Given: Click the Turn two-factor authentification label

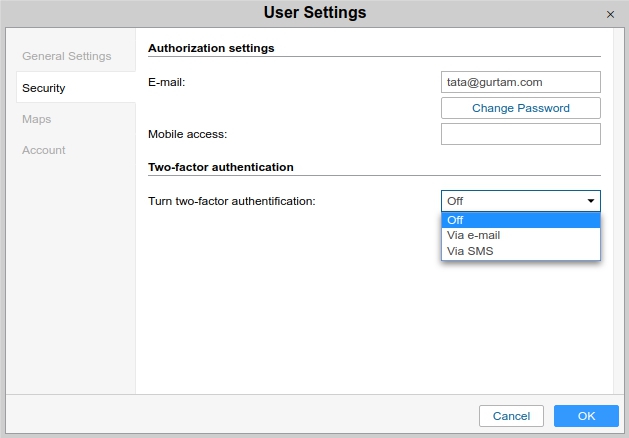Looking at the screenshot, I should [231, 201].
